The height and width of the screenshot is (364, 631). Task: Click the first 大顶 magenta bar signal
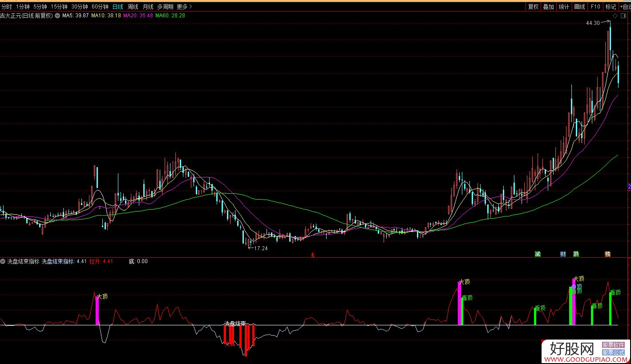(x=97, y=310)
